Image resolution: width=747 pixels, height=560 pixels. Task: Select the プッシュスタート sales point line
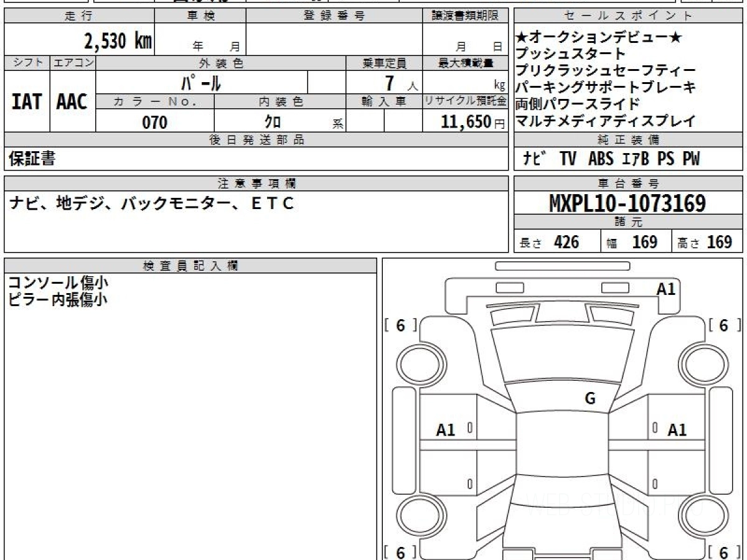pos(570,54)
